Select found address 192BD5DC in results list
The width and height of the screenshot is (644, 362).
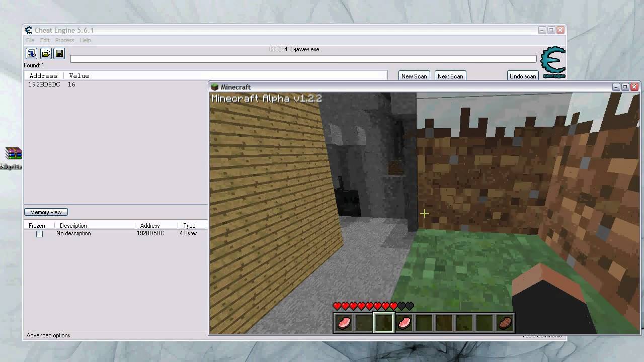pyautogui.click(x=44, y=84)
